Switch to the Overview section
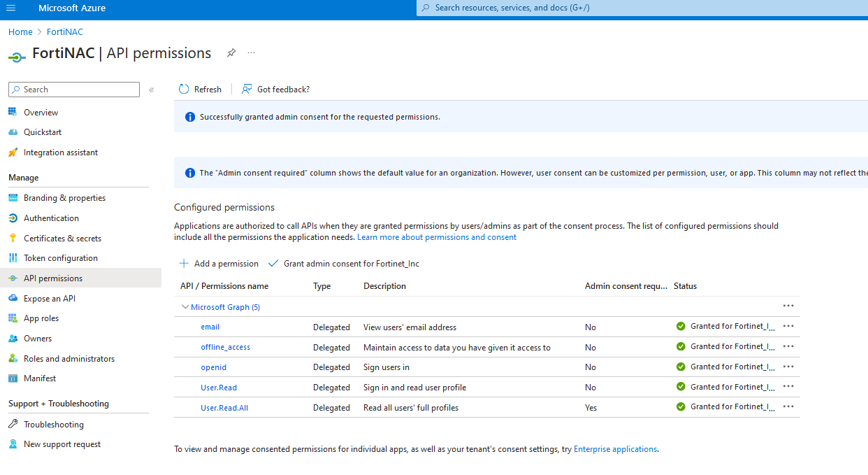 point(40,112)
